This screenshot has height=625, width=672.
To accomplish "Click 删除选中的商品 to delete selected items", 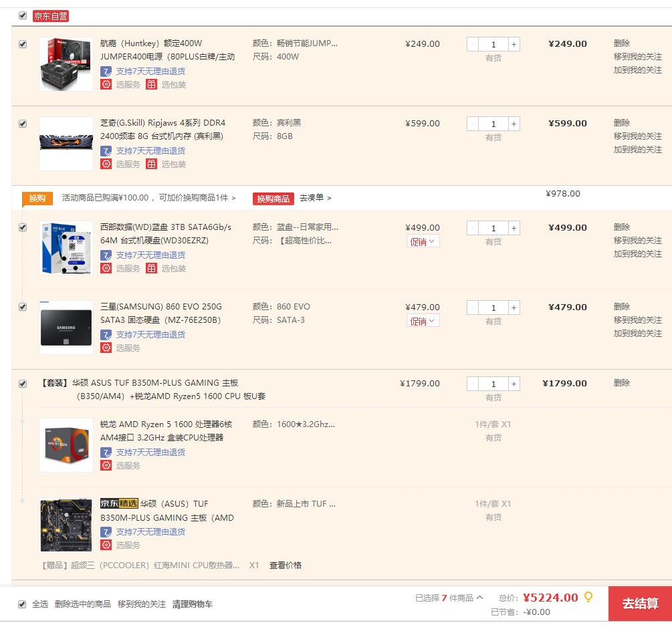I will tap(83, 604).
